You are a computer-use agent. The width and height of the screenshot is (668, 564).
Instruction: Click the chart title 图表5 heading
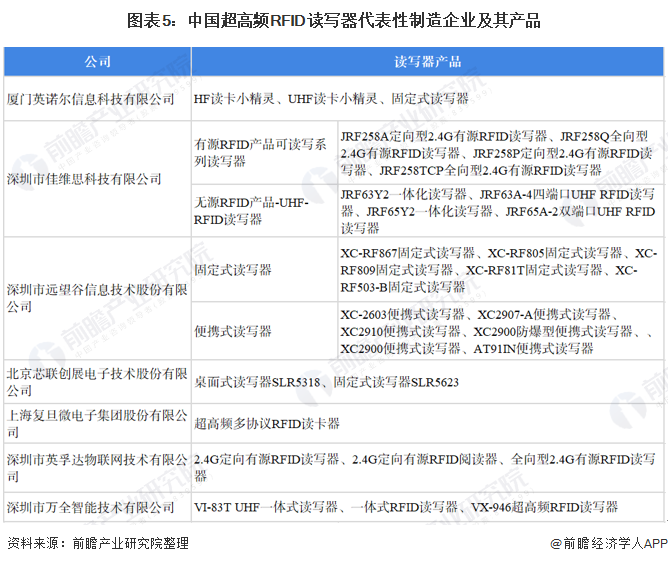tap(334, 21)
